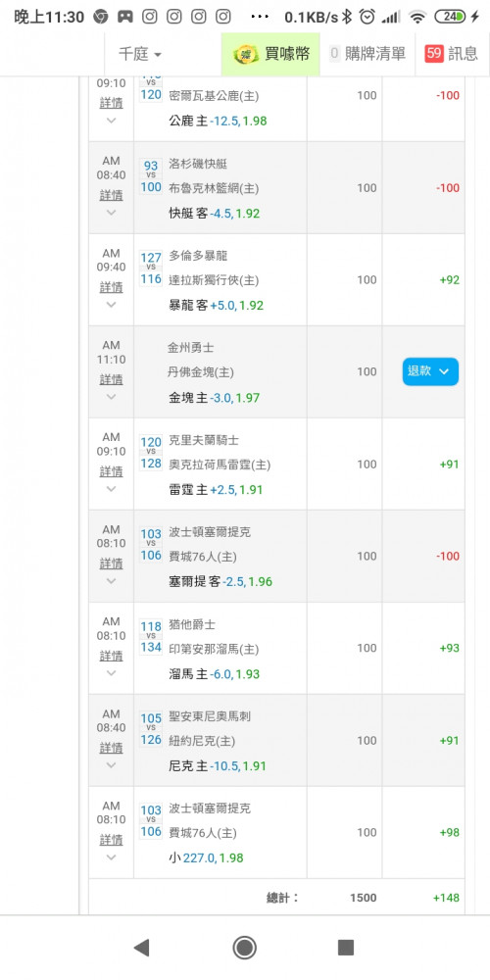Viewport: 490px width, 980px height.
Task: Tap the 127 vs 116 score box
Action: click(x=151, y=269)
